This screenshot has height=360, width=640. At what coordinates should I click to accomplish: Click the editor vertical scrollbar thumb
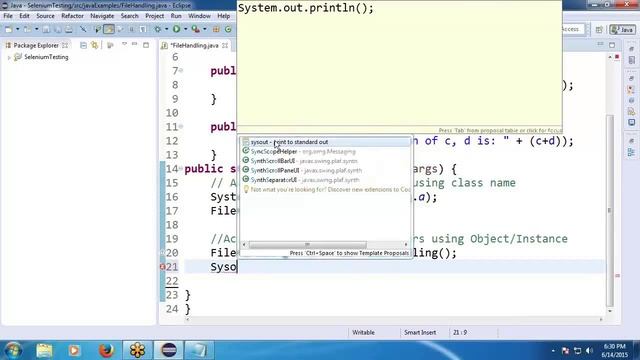(x=610, y=211)
